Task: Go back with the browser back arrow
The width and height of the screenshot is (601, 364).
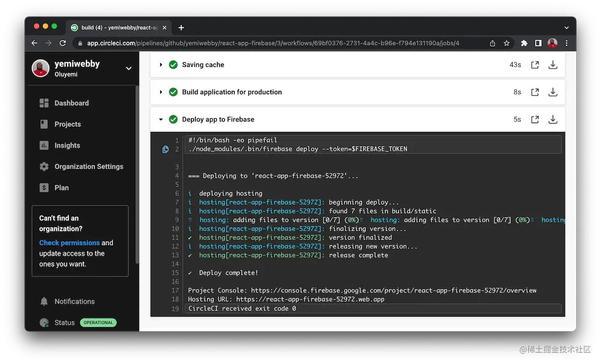Action: (34, 43)
